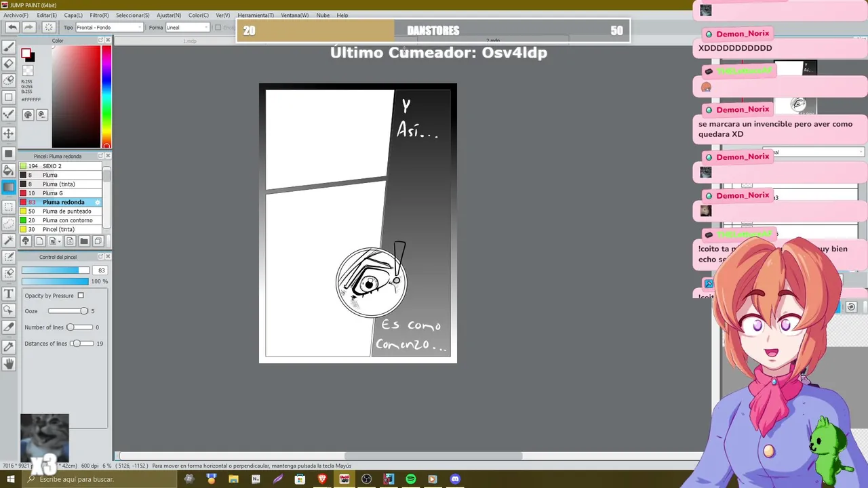This screenshot has height=488, width=868.
Task: Select the filled rectangle tool
Action: [x=9, y=153]
